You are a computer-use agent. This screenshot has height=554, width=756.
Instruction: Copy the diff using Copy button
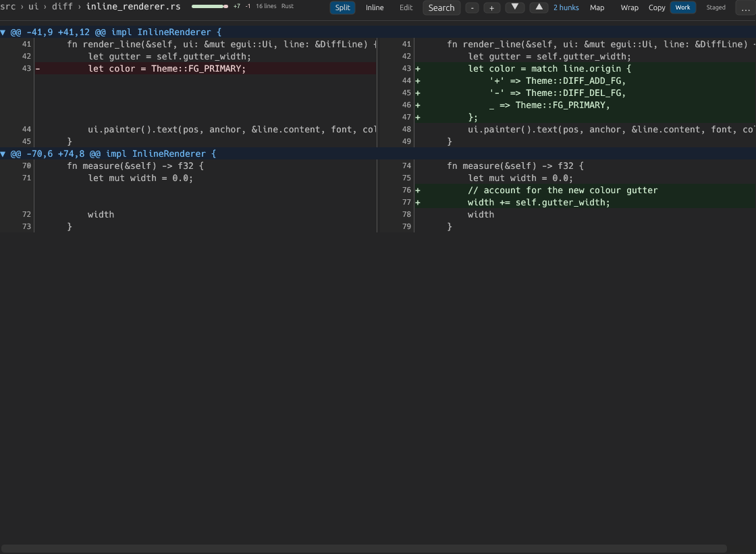(657, 7)
